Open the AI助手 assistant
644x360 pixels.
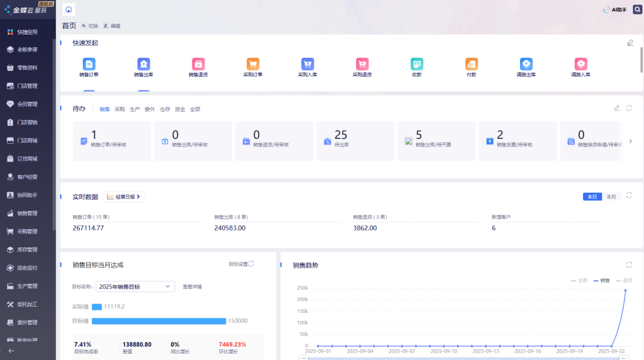614,9
